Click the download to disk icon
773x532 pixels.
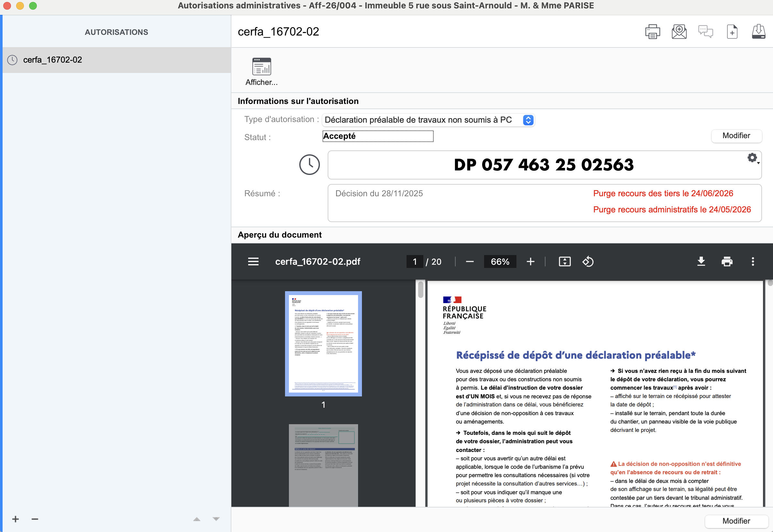click(758, 32)
